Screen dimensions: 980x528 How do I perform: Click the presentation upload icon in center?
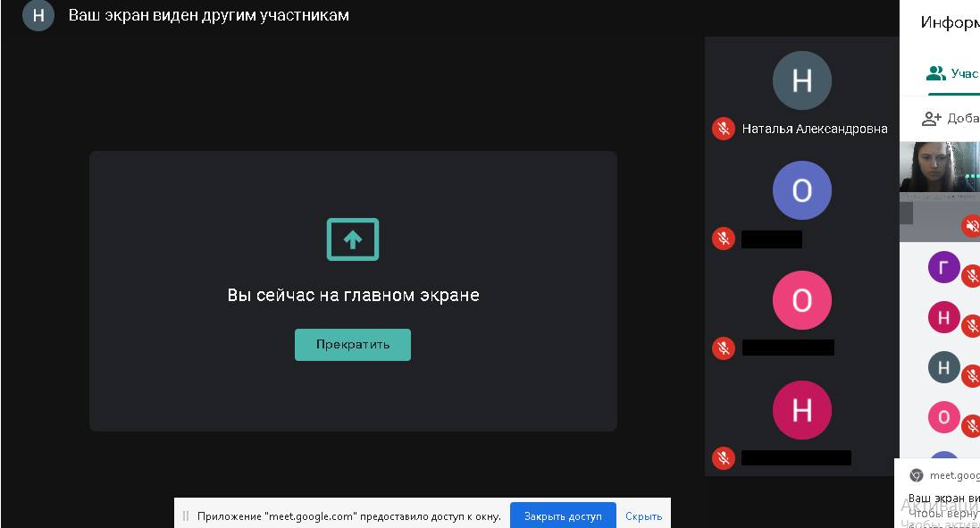(x=353, y=239)
